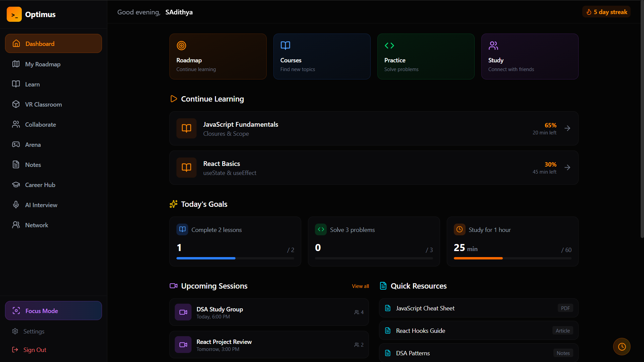The height and width of the screenshot is (362, 644).
Task: Open AI Interview microphone item
Action: pyautogui.click(x=41, y=205)
